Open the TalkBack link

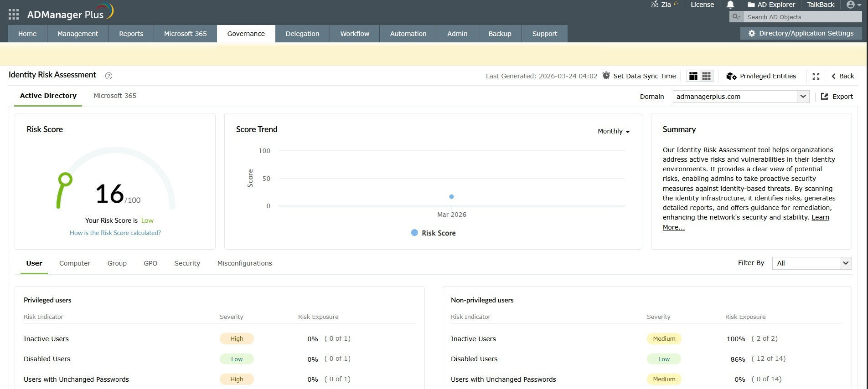tap(821, 5)
